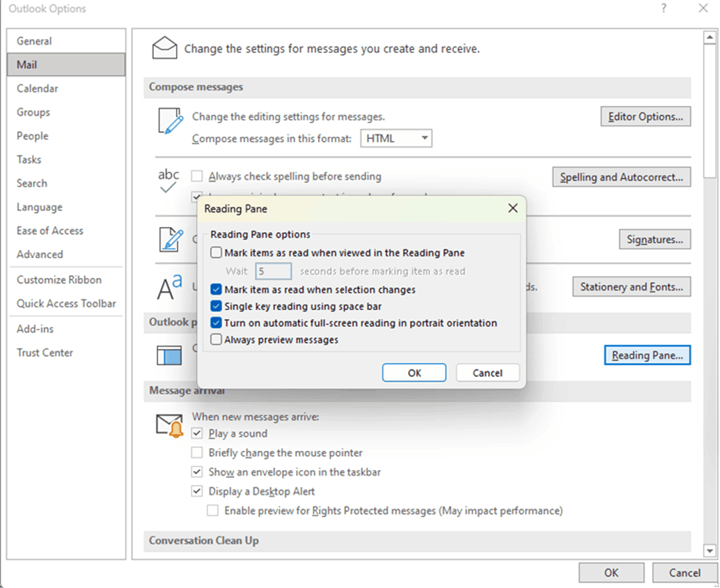Uncheck Mark item as read when selection changes
720x588 pixels.
[x=216, y=289]
